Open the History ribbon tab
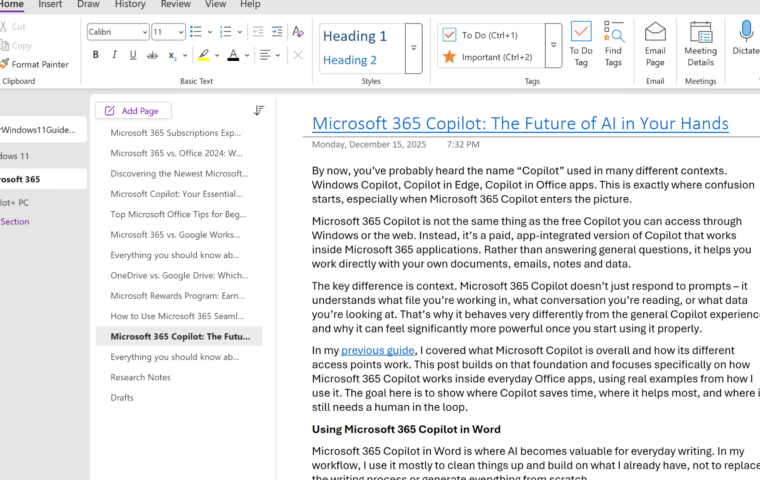 click(x=130, y=4)
